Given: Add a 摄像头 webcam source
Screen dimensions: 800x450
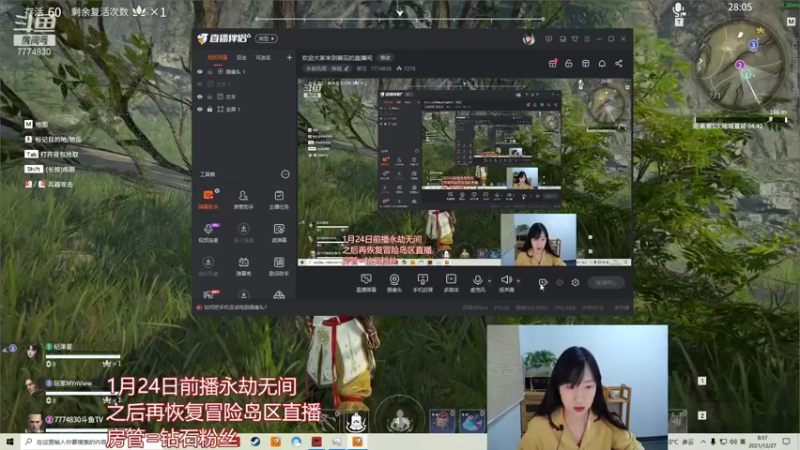Looking at the screenshot, I should [394, 283].
